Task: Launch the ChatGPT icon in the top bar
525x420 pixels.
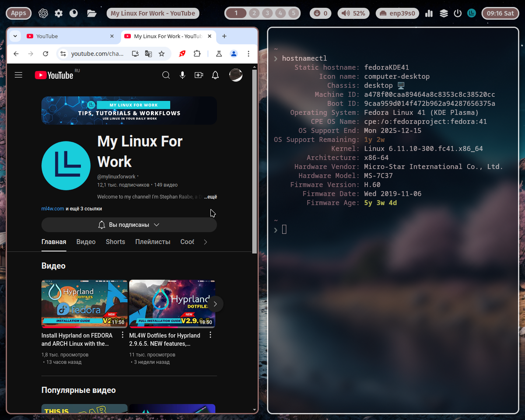Action: (x=43, y=13)
